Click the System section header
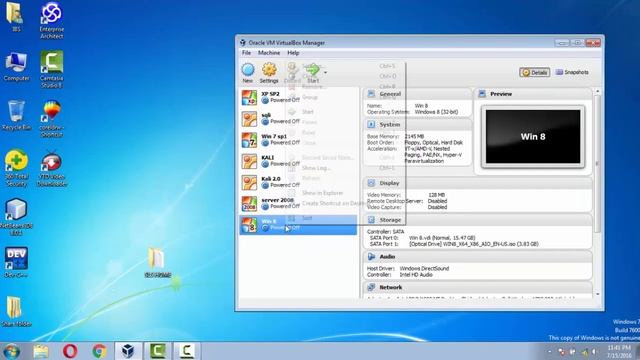Screen dimensions: 640x360 pos(417,124)
